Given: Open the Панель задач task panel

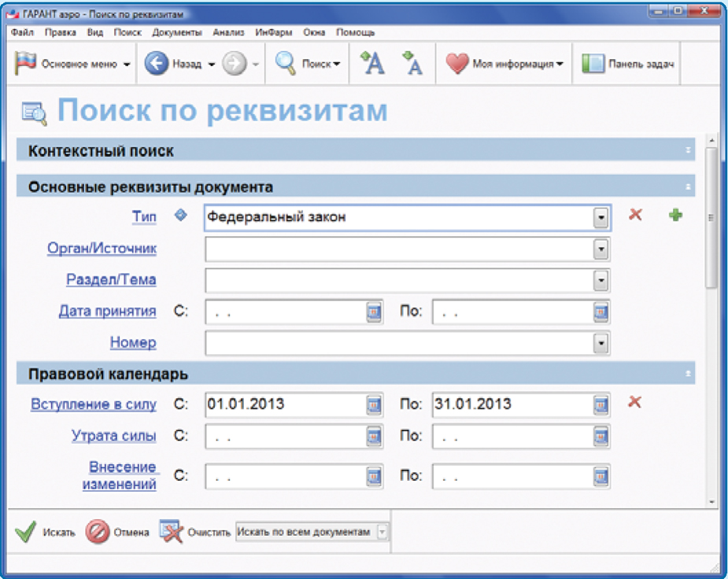Looking at the screenshot, I should tap(629, 65).
